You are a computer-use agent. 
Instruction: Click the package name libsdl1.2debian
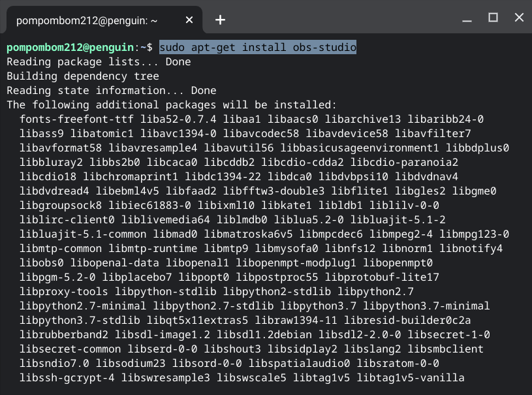click(264, 334)
